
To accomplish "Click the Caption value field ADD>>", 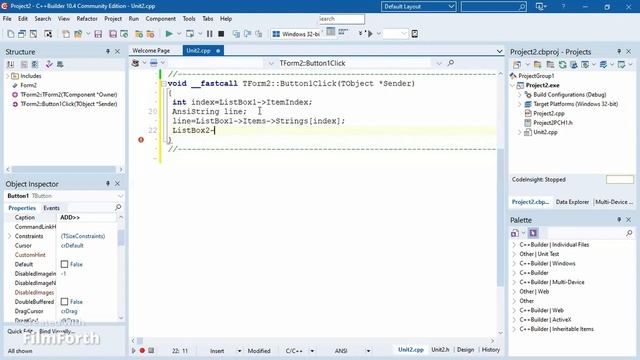I will pos(87,218).
